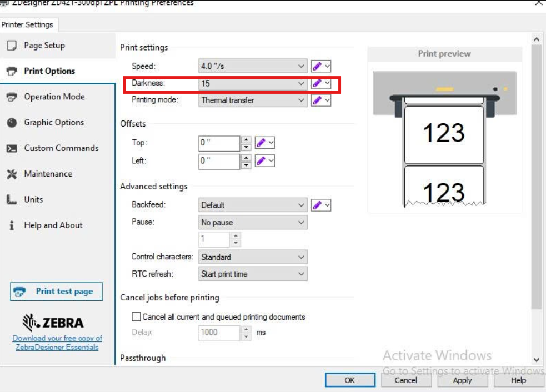Select the Print Options printer icon
546x392 pixels.
[12, 71]
